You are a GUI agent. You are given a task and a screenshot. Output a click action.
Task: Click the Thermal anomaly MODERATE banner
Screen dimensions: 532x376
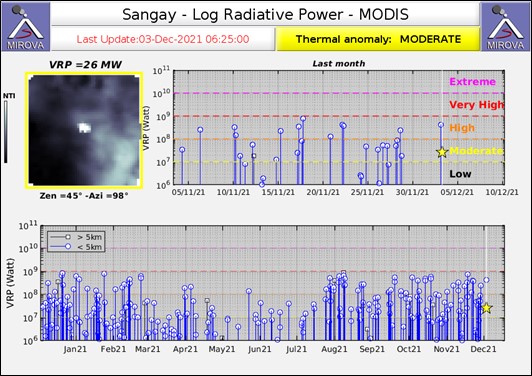378,39
